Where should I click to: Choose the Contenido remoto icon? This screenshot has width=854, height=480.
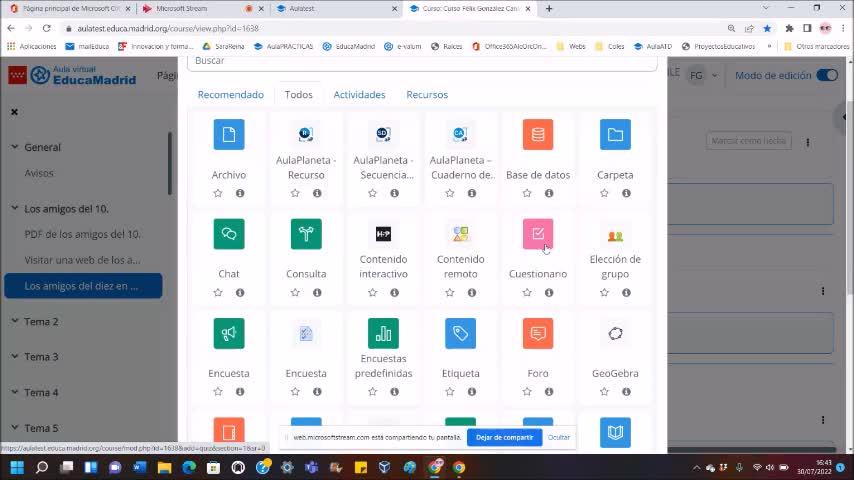pyautogui.click(x=460, y=234)
